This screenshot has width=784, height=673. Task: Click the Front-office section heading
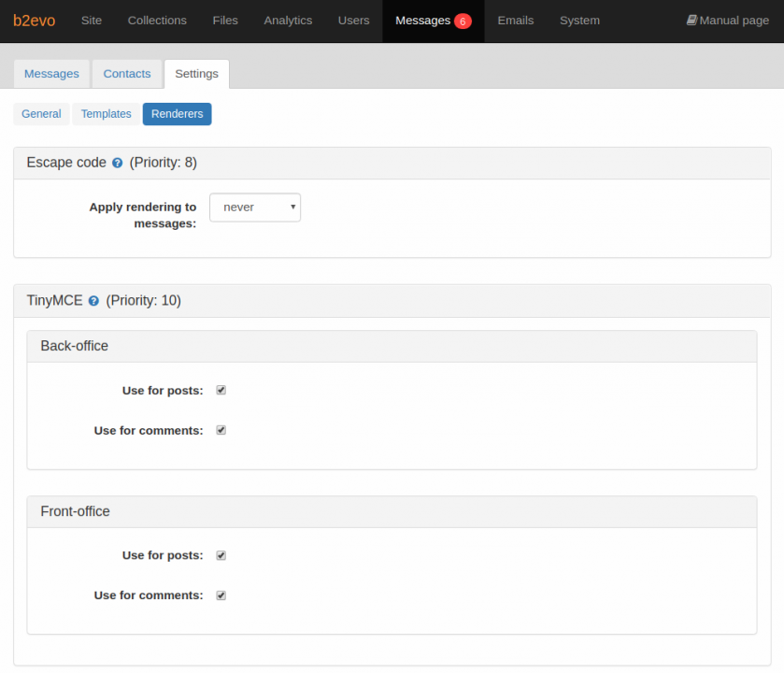click(x=392, y=511)
